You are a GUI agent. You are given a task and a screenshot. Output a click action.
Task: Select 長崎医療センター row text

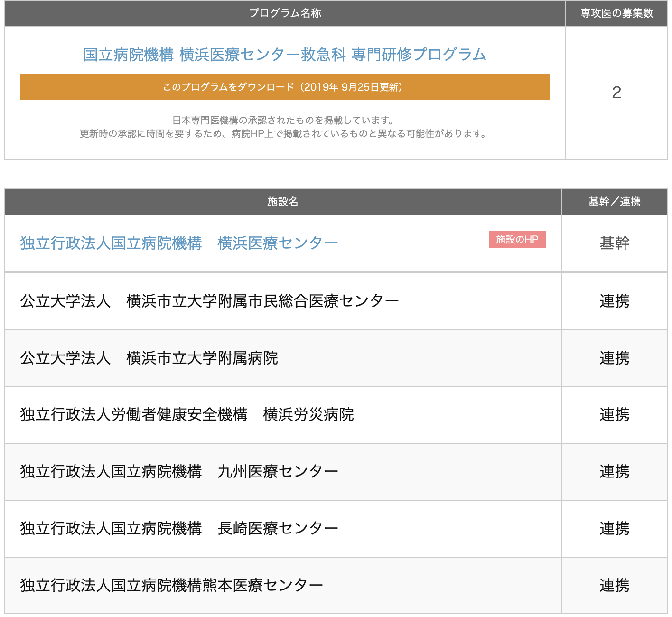179,528
